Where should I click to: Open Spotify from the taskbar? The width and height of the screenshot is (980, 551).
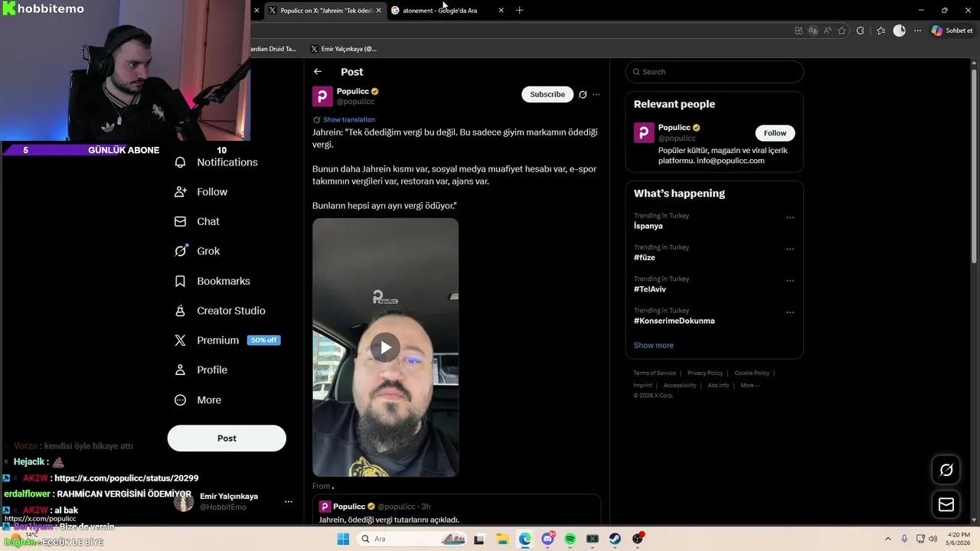(570, 539)
